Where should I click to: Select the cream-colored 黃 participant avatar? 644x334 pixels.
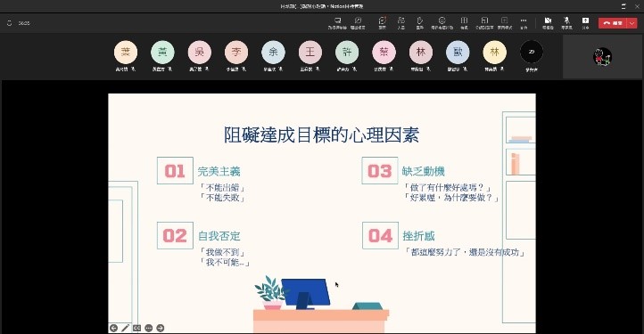[126, 53]
